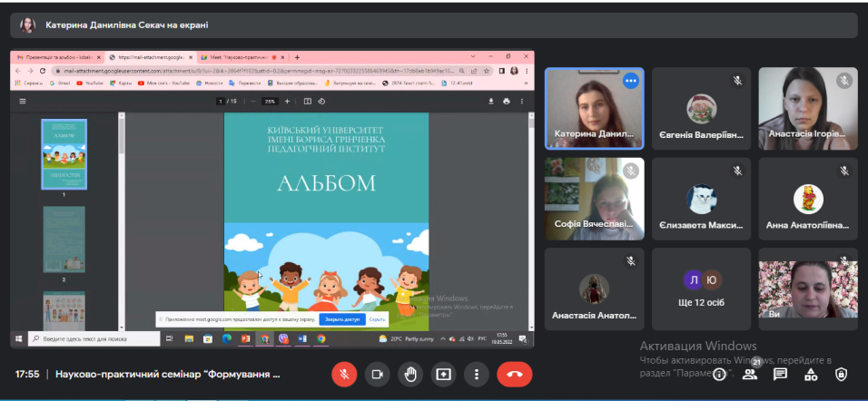This screenshot has width=868, height=401.
Task: Toggle the camera on or off
Action: 377,374
